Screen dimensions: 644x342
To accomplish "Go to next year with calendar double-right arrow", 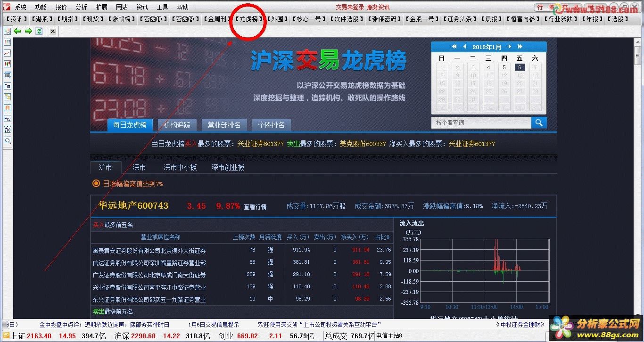I will pos(520,47).
